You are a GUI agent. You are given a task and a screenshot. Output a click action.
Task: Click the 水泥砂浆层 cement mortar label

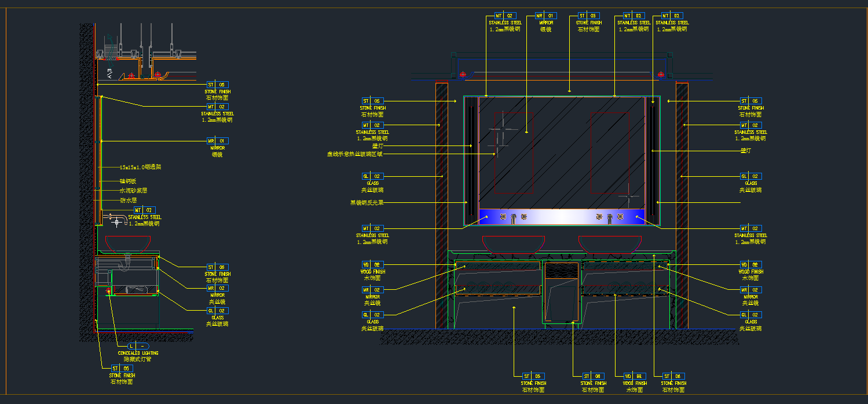tap(133, 190)
